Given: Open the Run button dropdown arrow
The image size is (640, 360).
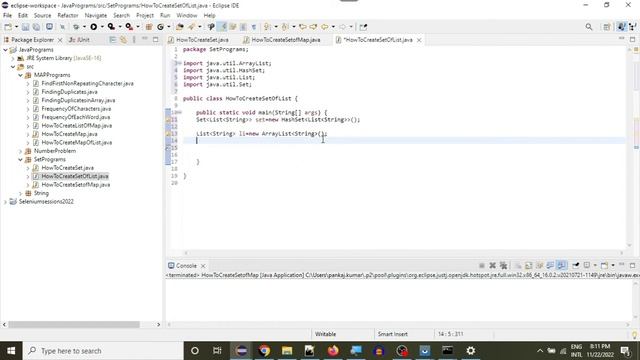Looking at the screenshot, I should [102, 27].
